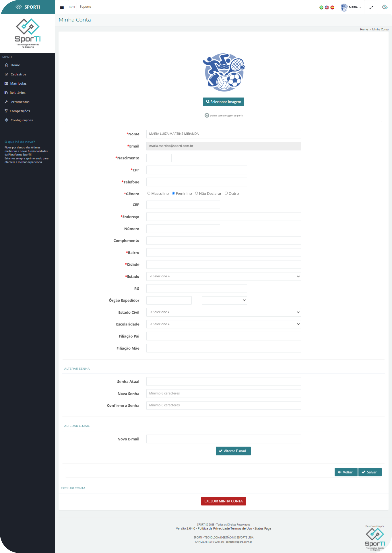Switch language using the Brazil flag icon
Image resolution: width=392 pixels, height=553 pixels.
(321, 7)
